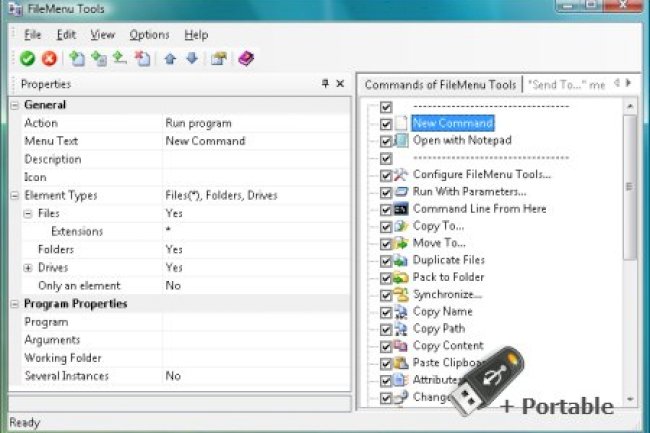Click the blue Move Down arrow icon
Viewport: 650px width, 433px height.
tap(192, 58)
